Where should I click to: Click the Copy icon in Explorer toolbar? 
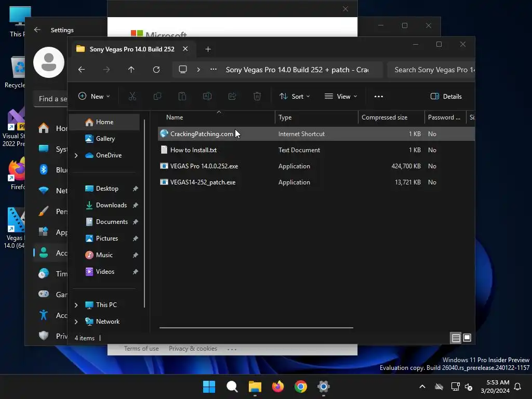coord(157,96)
